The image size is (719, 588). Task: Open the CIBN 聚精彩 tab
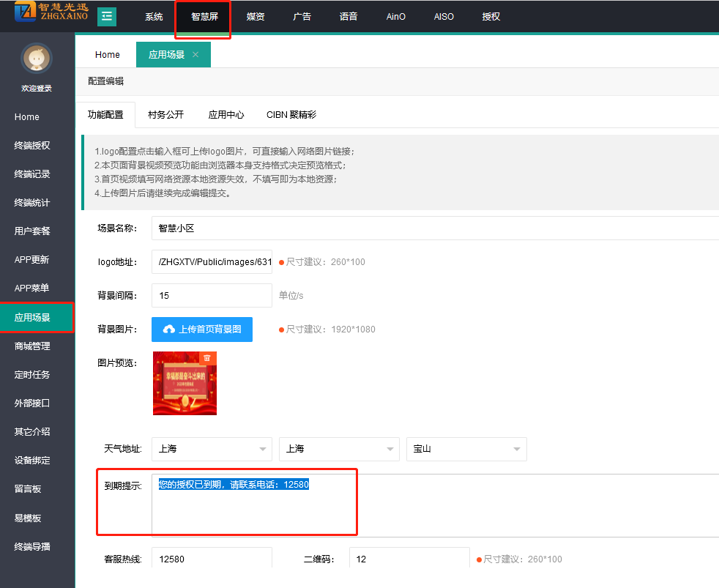click(x=291, y=115)
